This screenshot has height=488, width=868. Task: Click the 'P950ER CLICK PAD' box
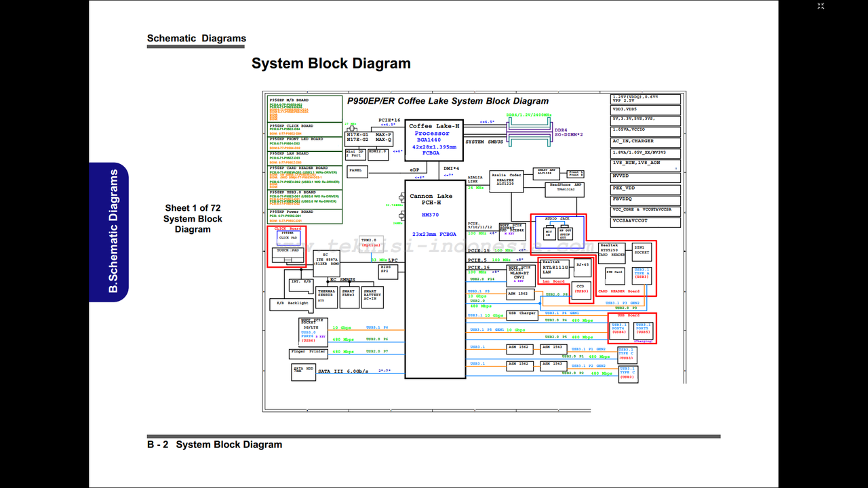click(x=288, y=237)
